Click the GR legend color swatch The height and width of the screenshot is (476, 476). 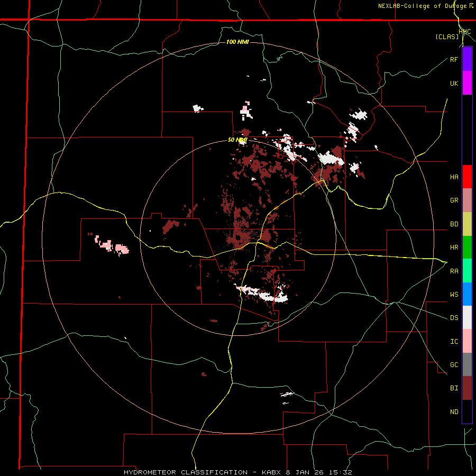tap(467, 200)
